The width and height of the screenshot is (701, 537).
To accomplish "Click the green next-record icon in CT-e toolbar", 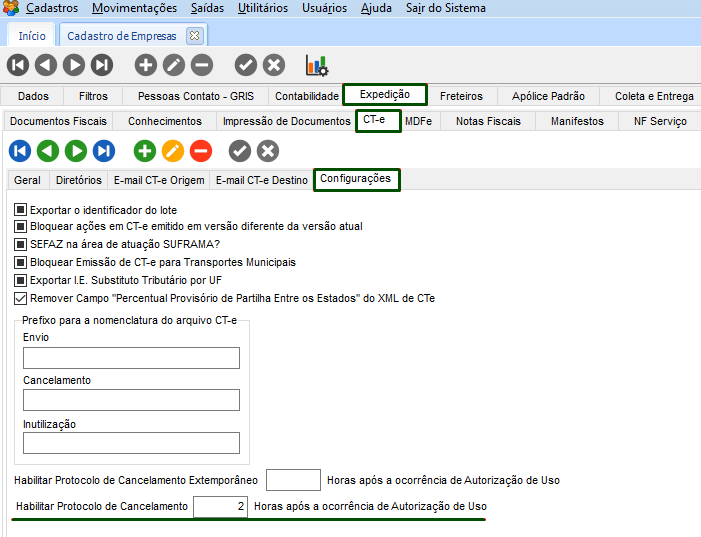I will (x=76, y=151).
